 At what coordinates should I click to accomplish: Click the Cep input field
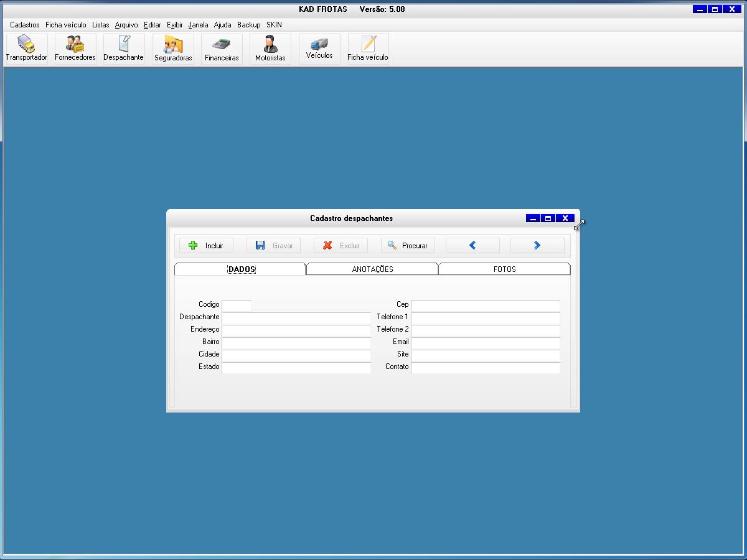[x=486, y=306]
